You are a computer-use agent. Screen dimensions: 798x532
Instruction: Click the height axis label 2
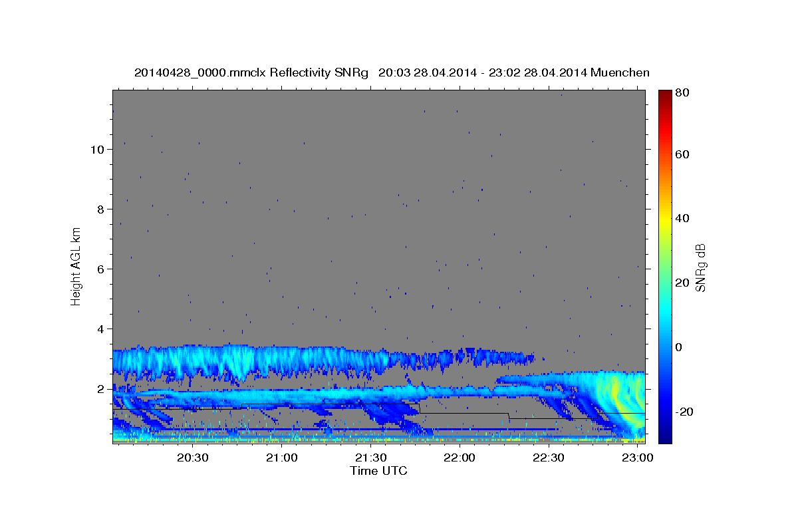tap(101, 389)
